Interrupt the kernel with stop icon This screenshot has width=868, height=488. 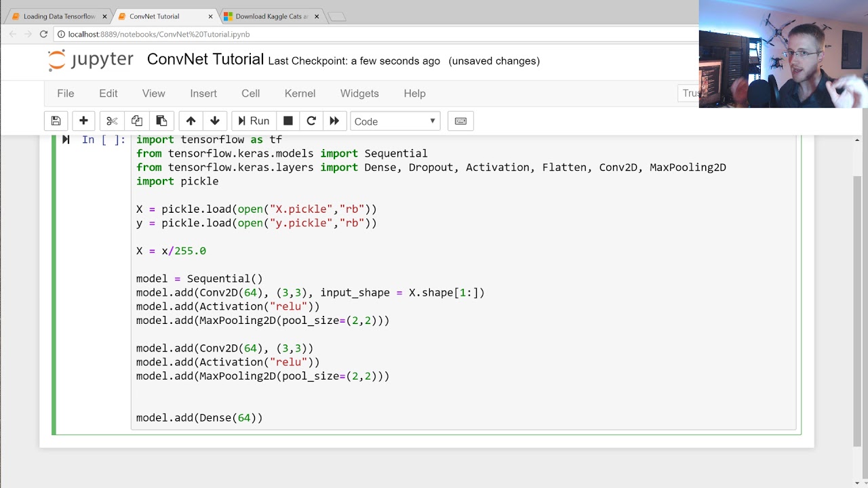click(288, 121)
